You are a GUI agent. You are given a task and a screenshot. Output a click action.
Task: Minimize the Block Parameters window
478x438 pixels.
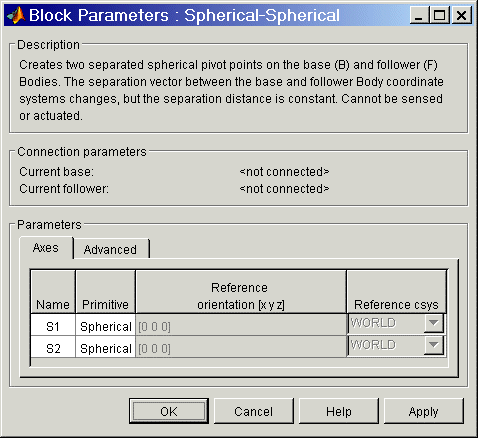419,15
